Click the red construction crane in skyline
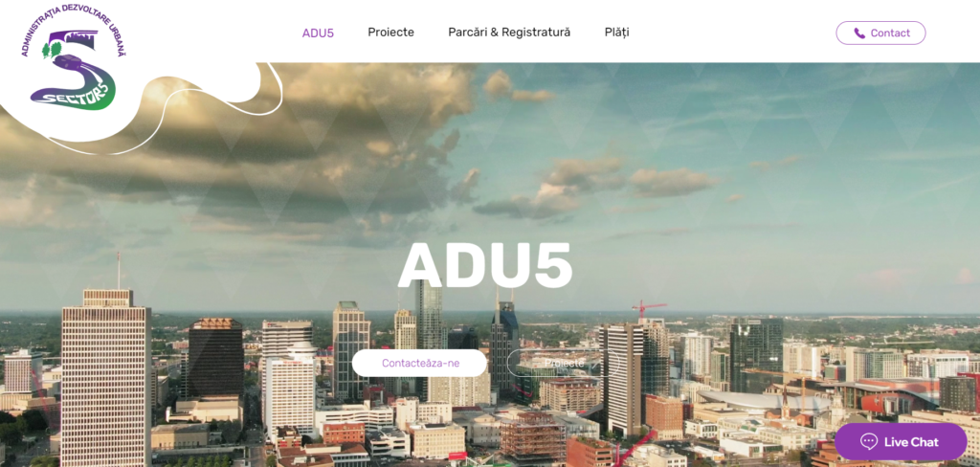Screen dimensions: 980x467 648,309
